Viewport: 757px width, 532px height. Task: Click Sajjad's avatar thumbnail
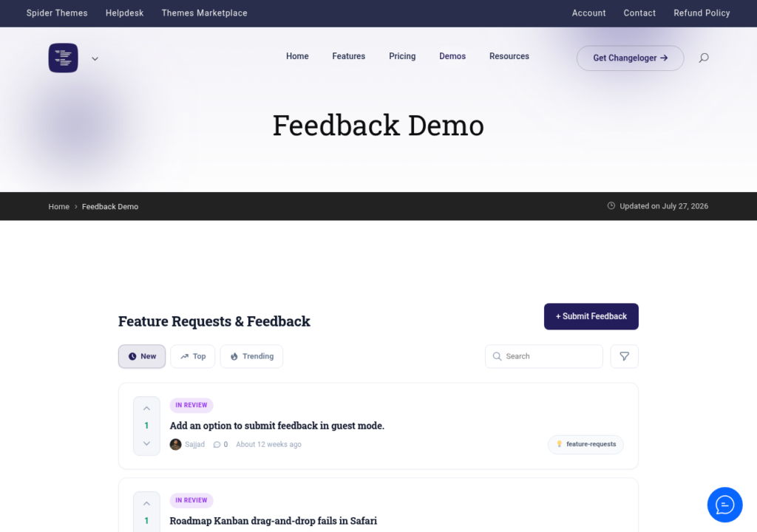click(x=176, y=444)
